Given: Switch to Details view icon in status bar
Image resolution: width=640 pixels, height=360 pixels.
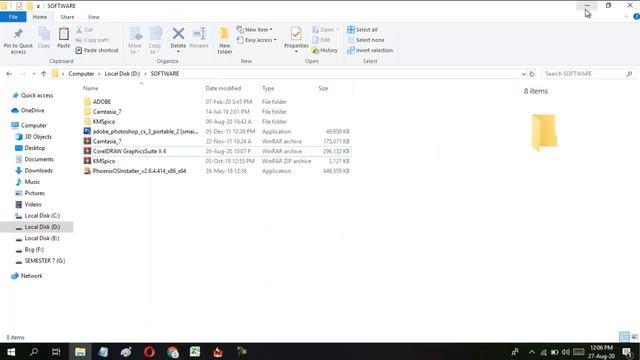Looking at the screenshot, I should tap(624, 337).
